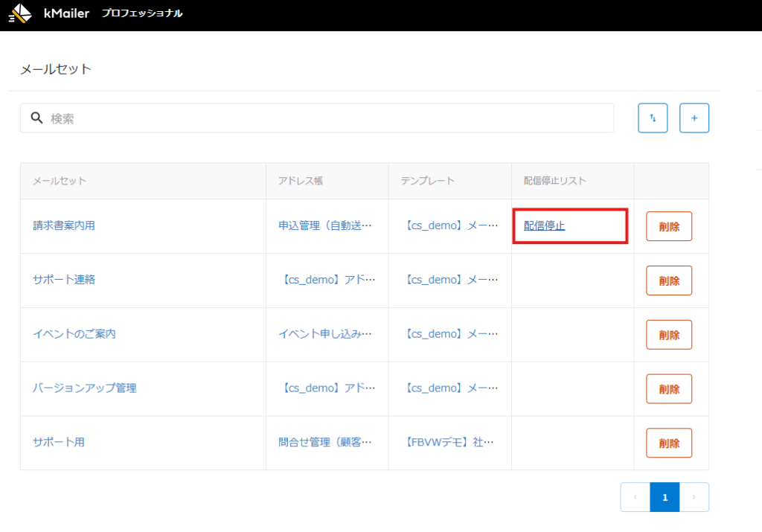Click the sort arrows icon button
Image resolution: width=762 pixels, height=532 pixels.
pyautogui.click(x=653, y=118)
